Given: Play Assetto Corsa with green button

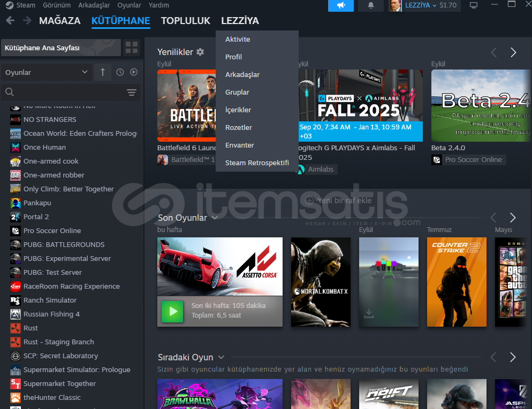Looking at the screenshot, I should tap(172, 311).
